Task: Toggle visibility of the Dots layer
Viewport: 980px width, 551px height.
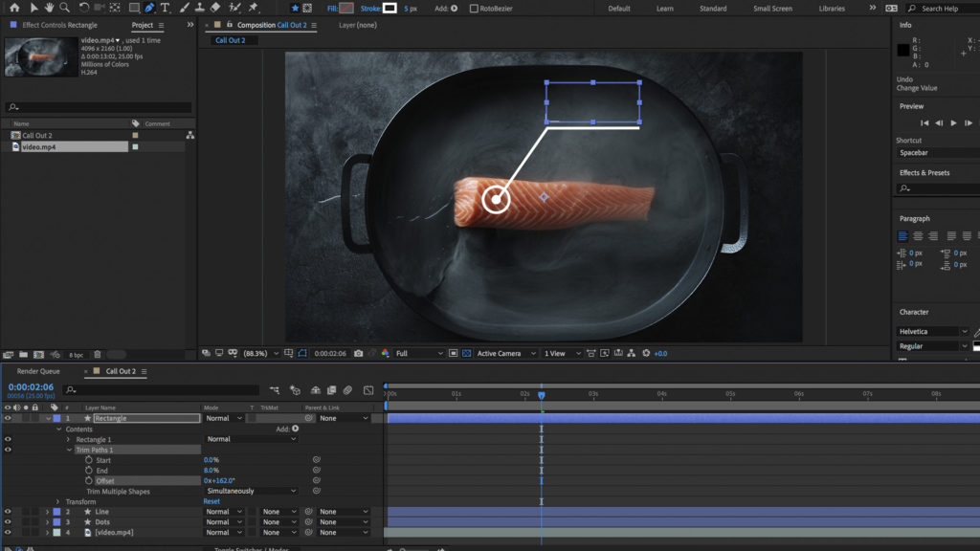Action: pyautogui.click(x=8, y=522)
